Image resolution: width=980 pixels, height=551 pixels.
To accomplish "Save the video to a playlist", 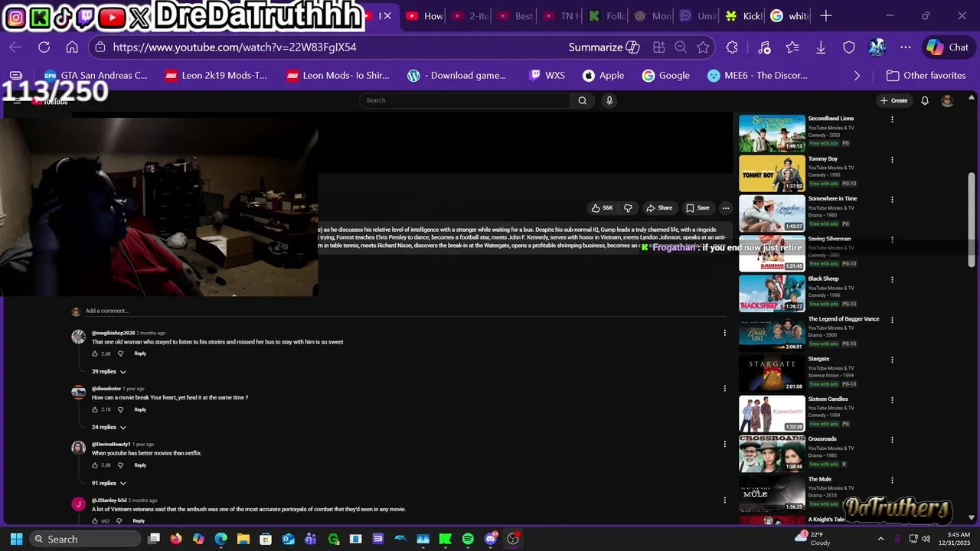I will 697,208.
